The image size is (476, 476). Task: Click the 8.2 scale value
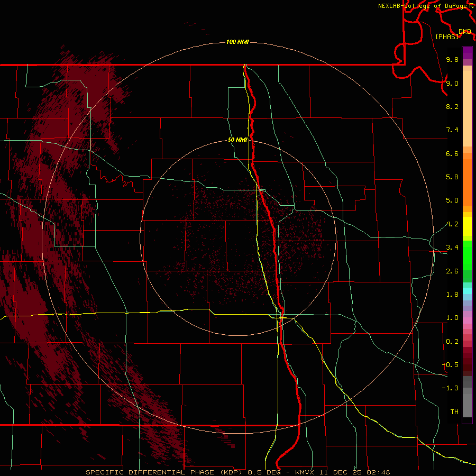452,106
